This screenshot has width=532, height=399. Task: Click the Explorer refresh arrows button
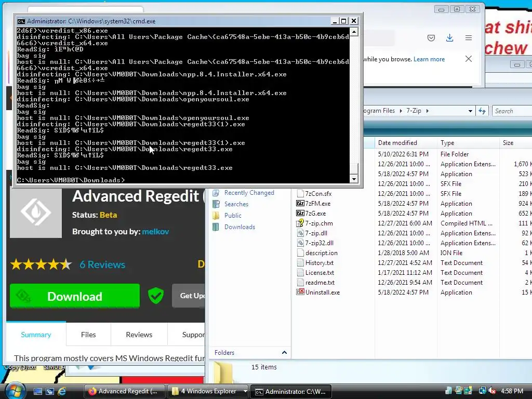[x=482, y=111]
